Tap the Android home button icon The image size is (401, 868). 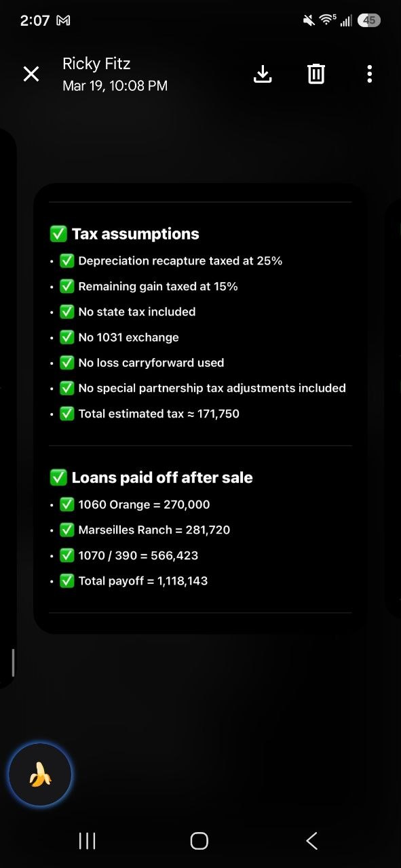pyautogui.click(x=199, y=841)
